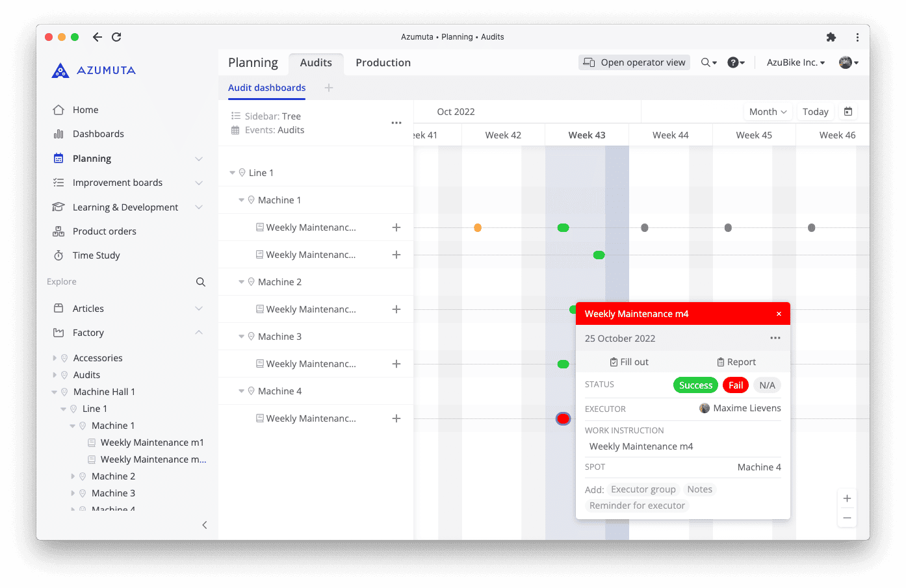Open operator view
This screenshot has width=906, height=588.
click(634, 62)
